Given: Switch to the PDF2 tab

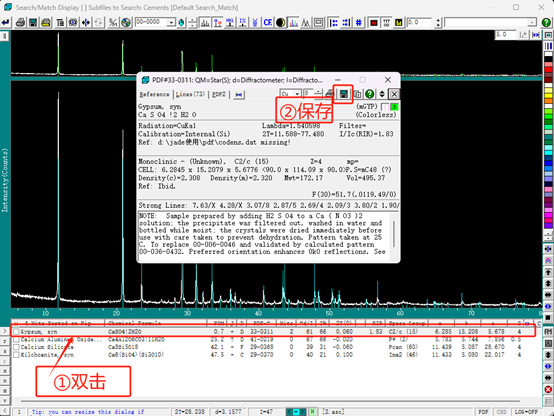Looking at the screenshot, I should [219, 94].
